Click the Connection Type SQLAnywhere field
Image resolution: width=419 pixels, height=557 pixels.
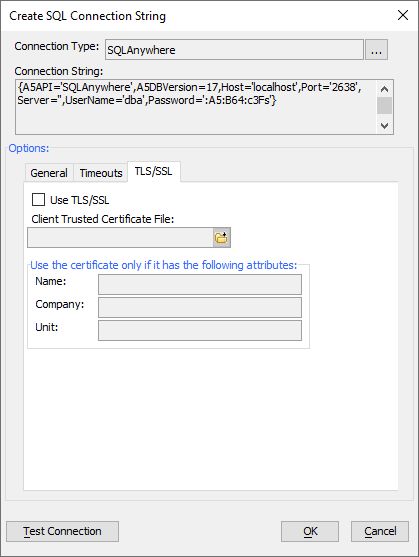(234, 50)
